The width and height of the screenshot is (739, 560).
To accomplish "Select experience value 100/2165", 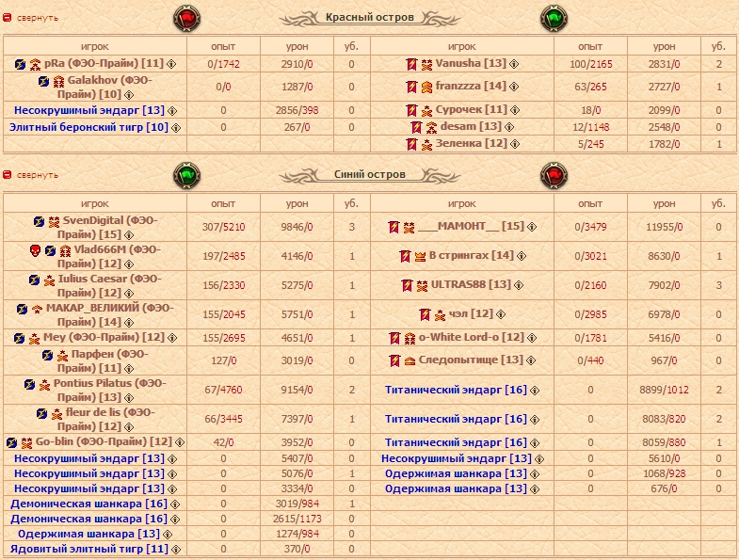I will 590,64.
